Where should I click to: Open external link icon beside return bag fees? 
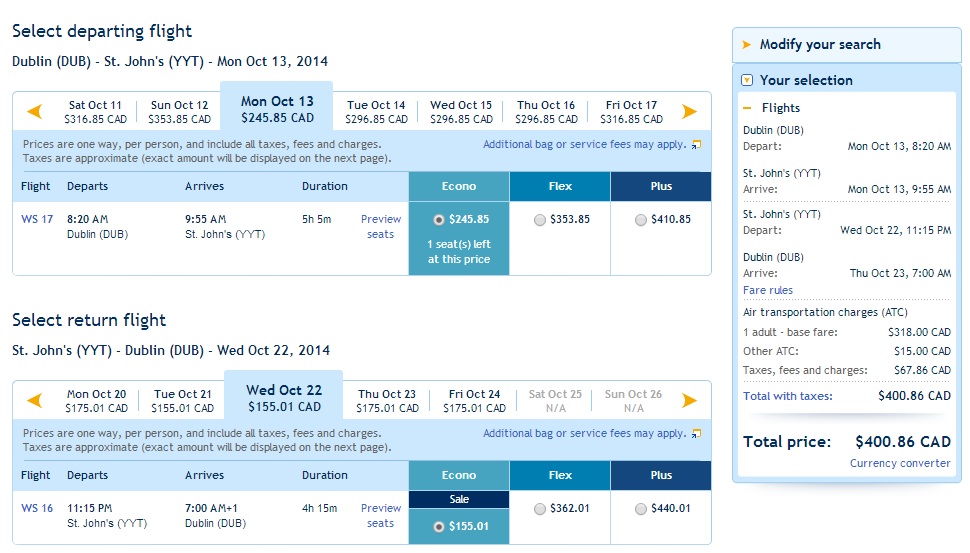pyautogui.click(x=697, y=434)
